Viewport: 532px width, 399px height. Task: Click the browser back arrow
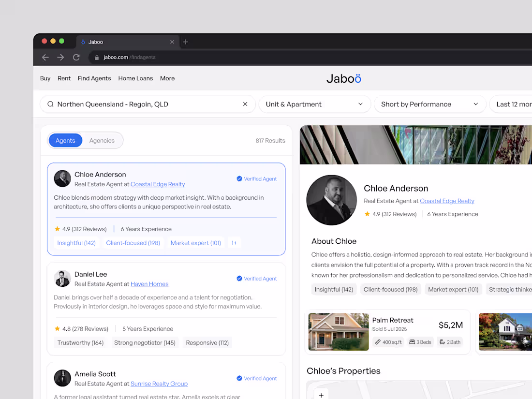tap(45, 57)
